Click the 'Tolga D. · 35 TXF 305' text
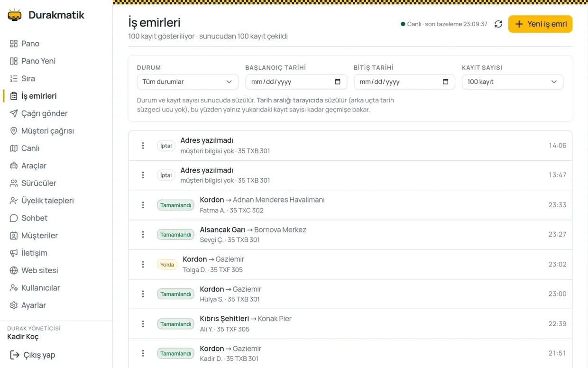 point(212,270)
